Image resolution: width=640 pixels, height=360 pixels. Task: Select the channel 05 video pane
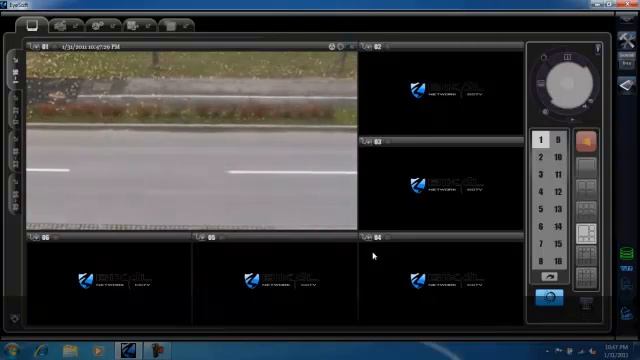tap(275, 283)
